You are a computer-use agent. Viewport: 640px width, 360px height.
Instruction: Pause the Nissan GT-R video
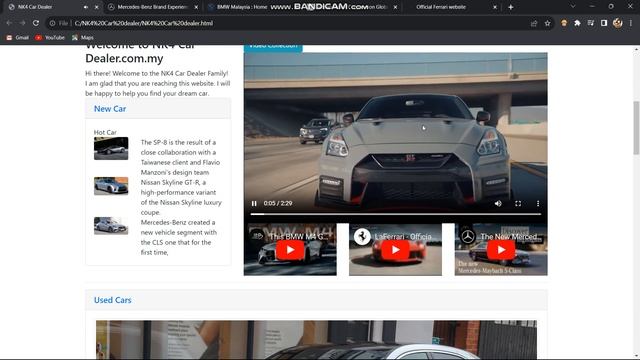pyautogui.click(x=254, y=203)
